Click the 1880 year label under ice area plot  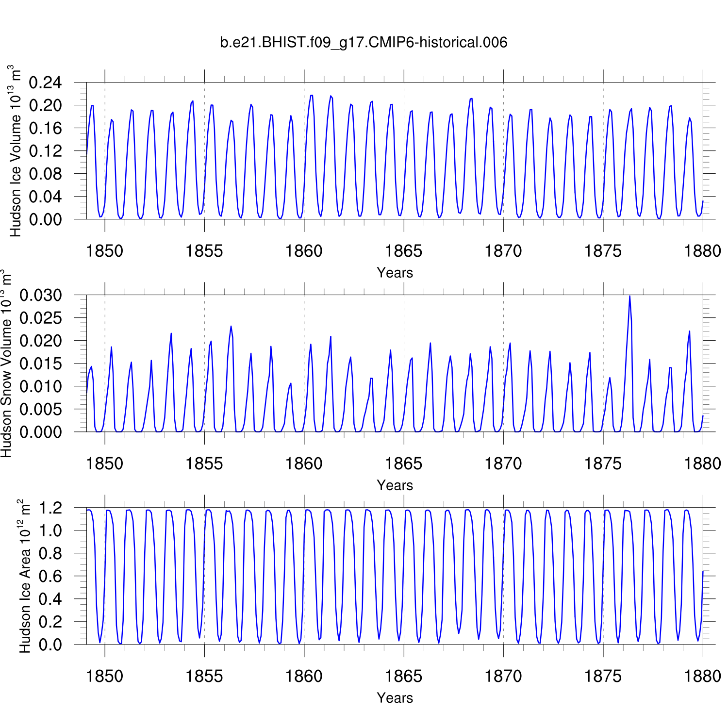coord(702,676)
